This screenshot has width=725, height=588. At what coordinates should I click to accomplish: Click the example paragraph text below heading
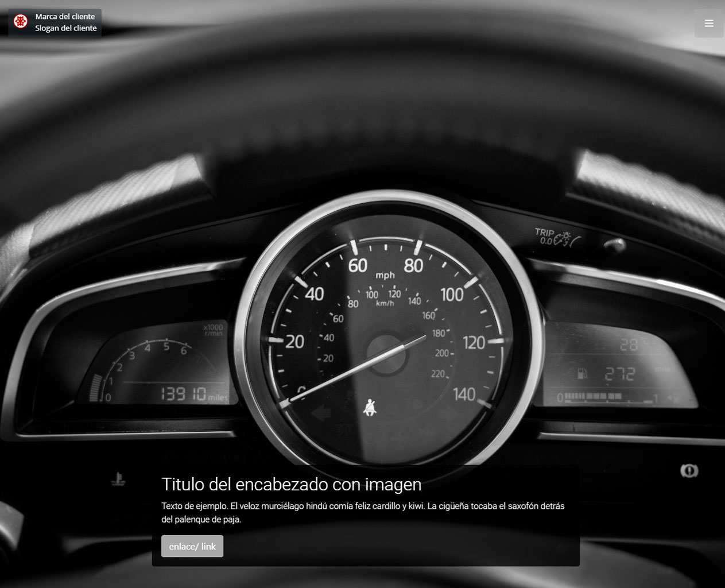click(x=362, y=512)
